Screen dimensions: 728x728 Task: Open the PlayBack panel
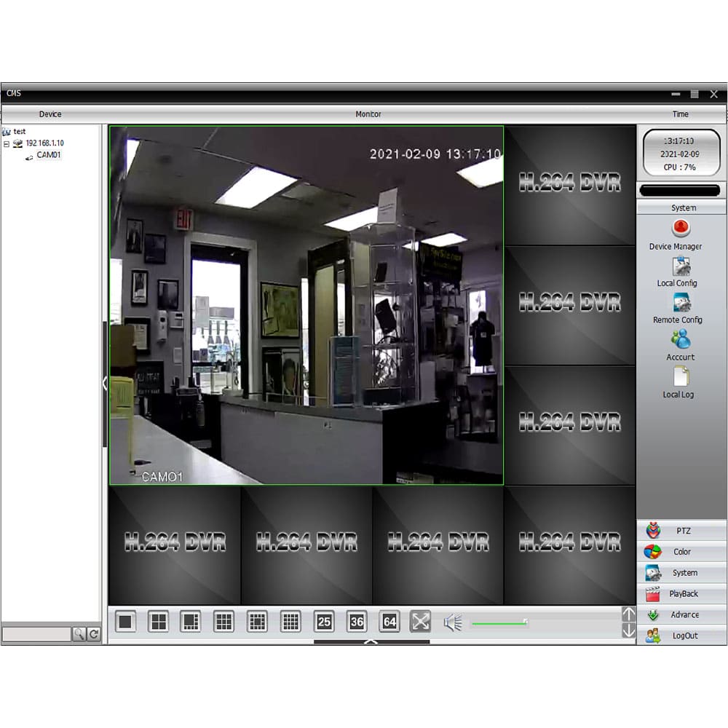(x=681, y=593)
